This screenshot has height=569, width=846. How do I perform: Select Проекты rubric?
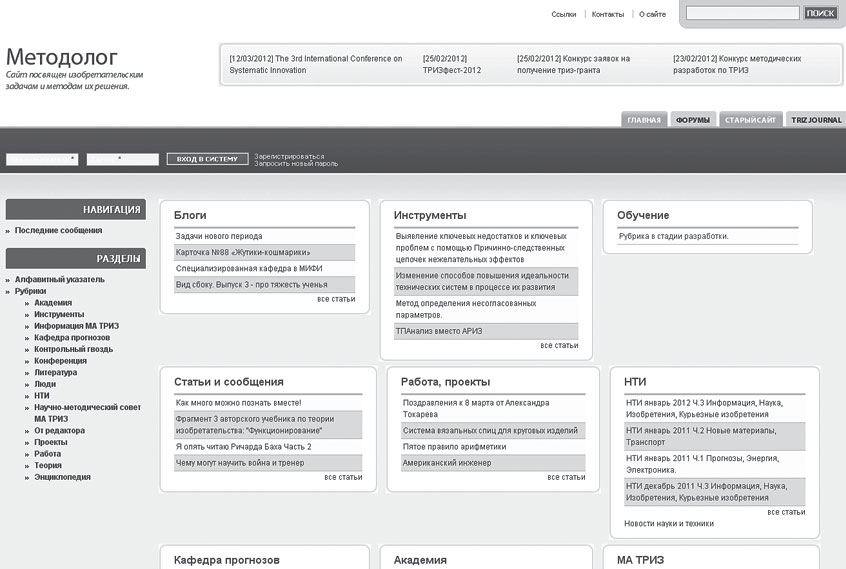[51, 442]
